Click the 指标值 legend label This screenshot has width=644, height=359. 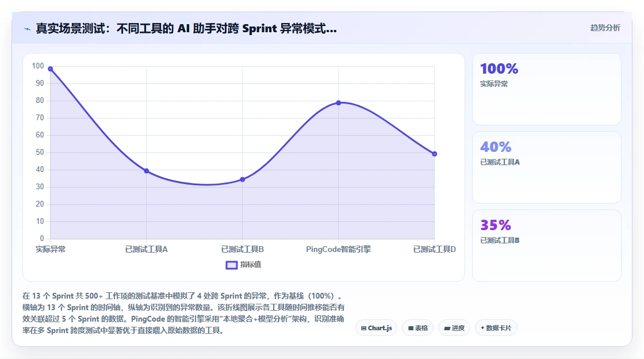tap(251, 265)
